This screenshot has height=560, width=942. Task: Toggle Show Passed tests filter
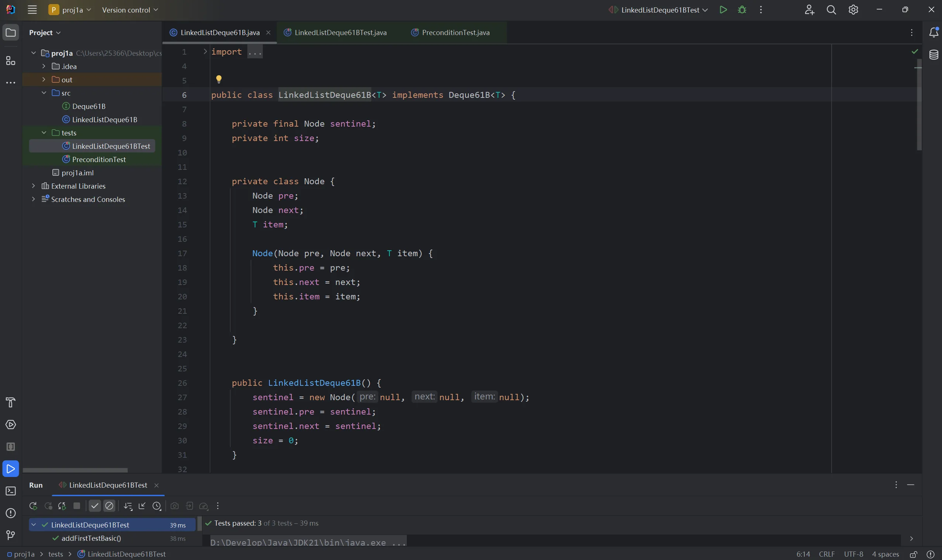[x=95, y=506]
